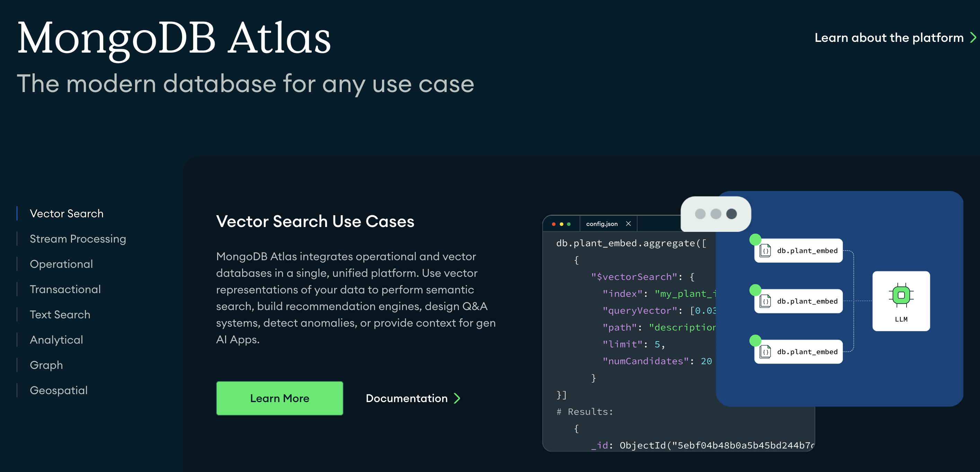Open the Documentation link
Screen dimensions: 980x472
point(407,398)
